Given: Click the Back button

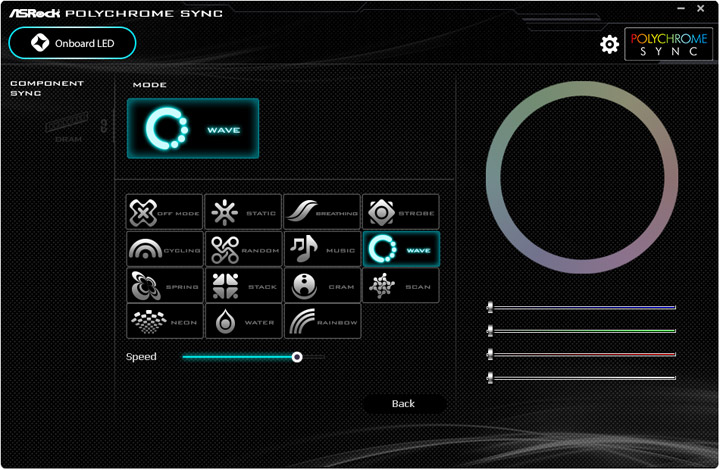Looking at the screenshot, I should (404, 404).
